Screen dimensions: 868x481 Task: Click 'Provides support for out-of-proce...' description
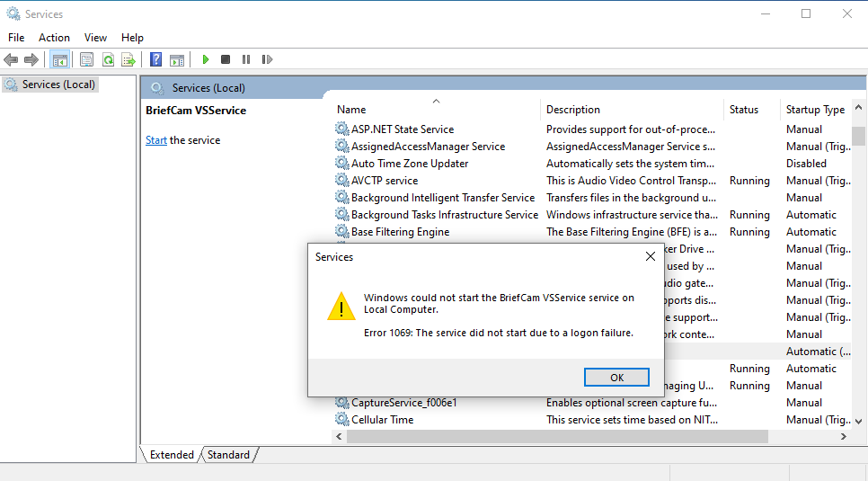[631, 129]
